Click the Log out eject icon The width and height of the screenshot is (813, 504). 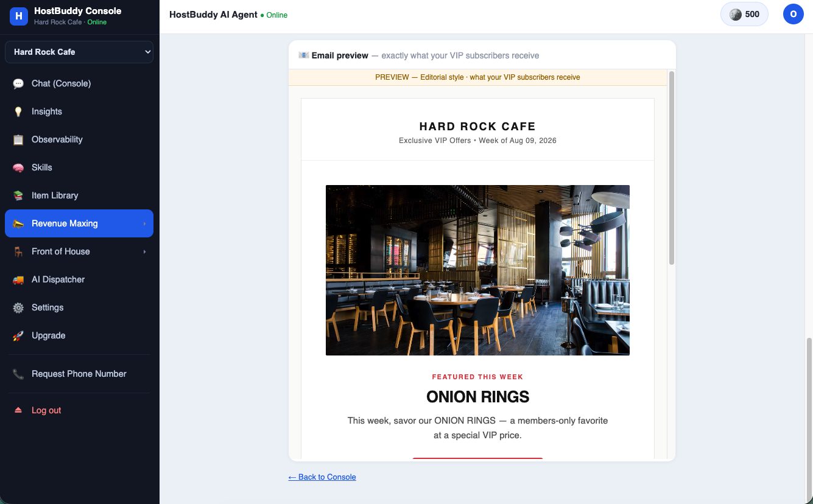tap(18, 411)
